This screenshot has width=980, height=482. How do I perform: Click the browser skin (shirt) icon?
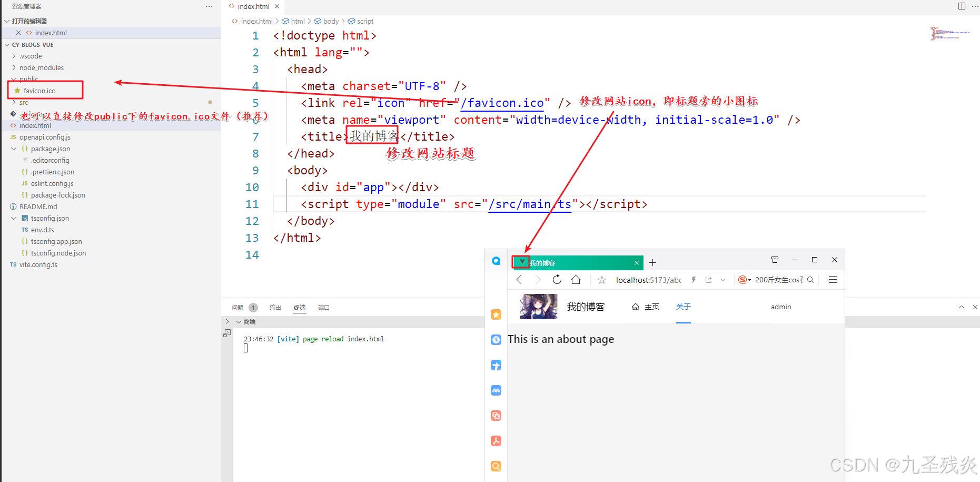tap(775, 260)
